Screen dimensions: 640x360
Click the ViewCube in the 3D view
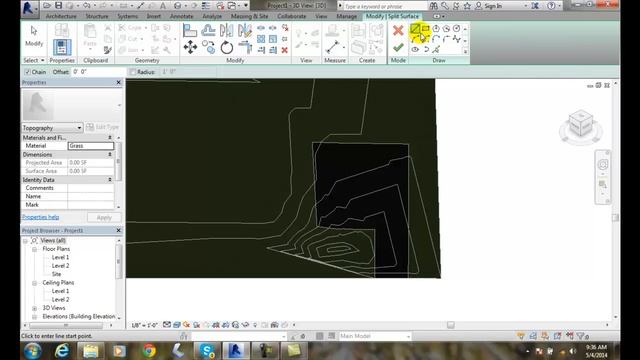[x=581, y=124]
